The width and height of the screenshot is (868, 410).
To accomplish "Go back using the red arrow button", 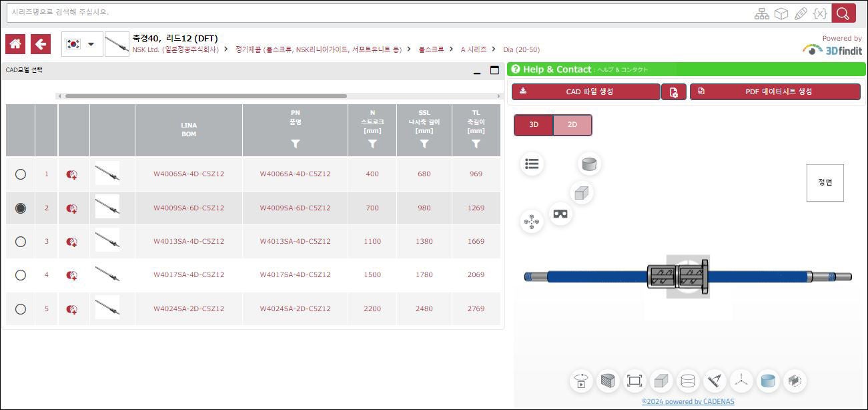I will 41,44.
